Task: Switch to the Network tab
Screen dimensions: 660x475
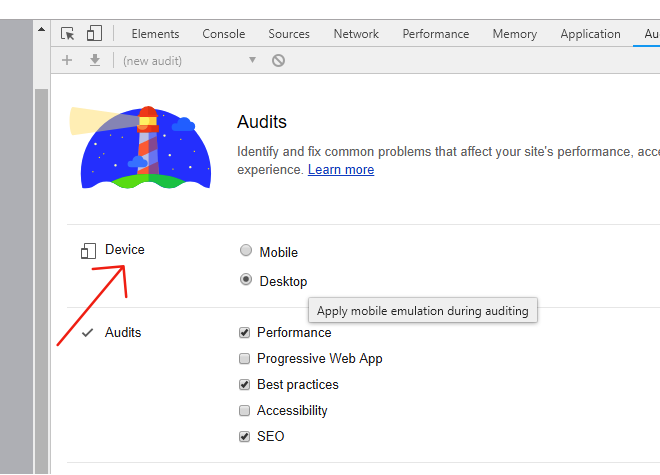Action: pos(356,34)
